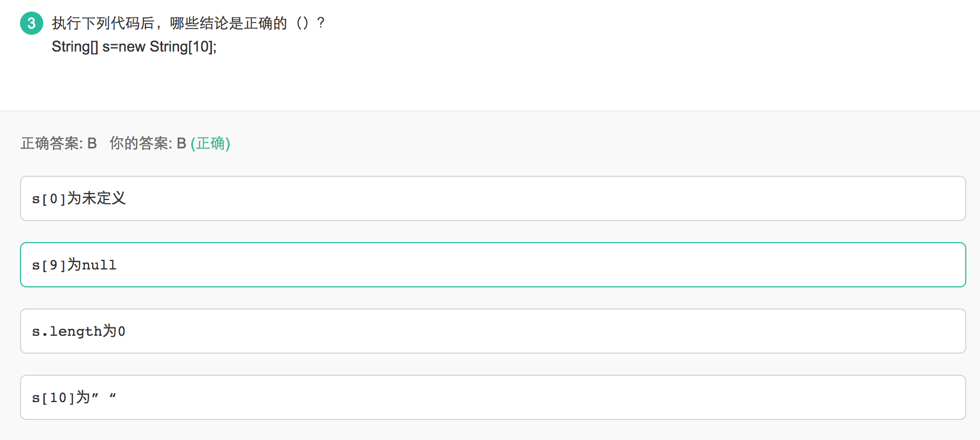The image size is (980, 440).
Task: Click the s[10] text in fourth option
Action: point(54,398)
